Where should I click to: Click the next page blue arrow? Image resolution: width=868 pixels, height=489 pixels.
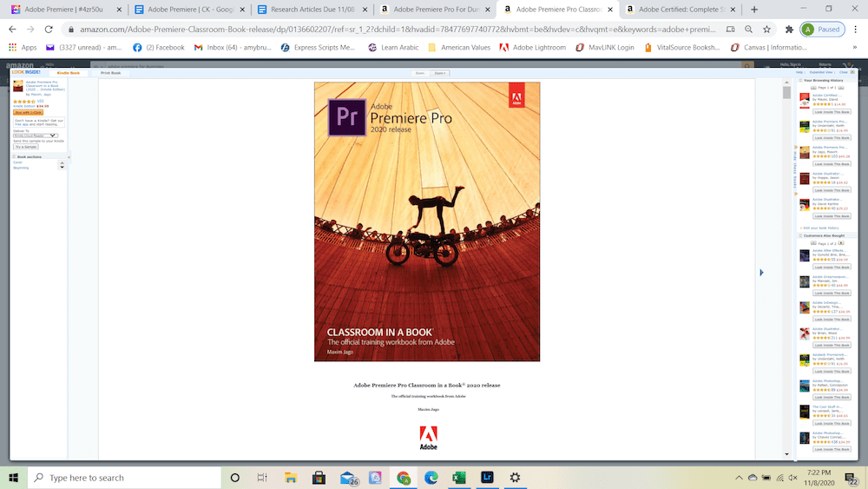(762, 273)
